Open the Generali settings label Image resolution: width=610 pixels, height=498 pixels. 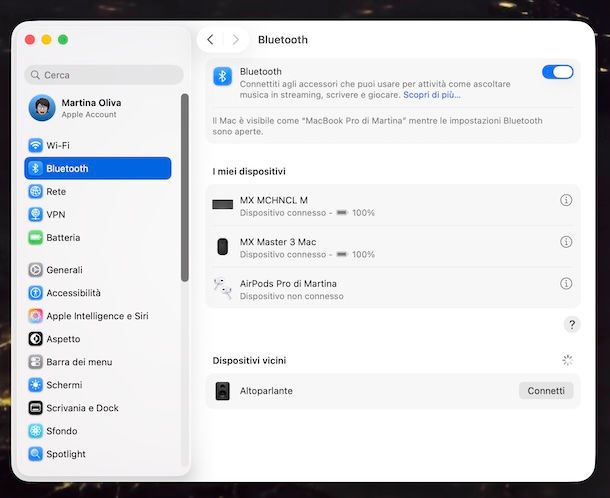(64, 270)
